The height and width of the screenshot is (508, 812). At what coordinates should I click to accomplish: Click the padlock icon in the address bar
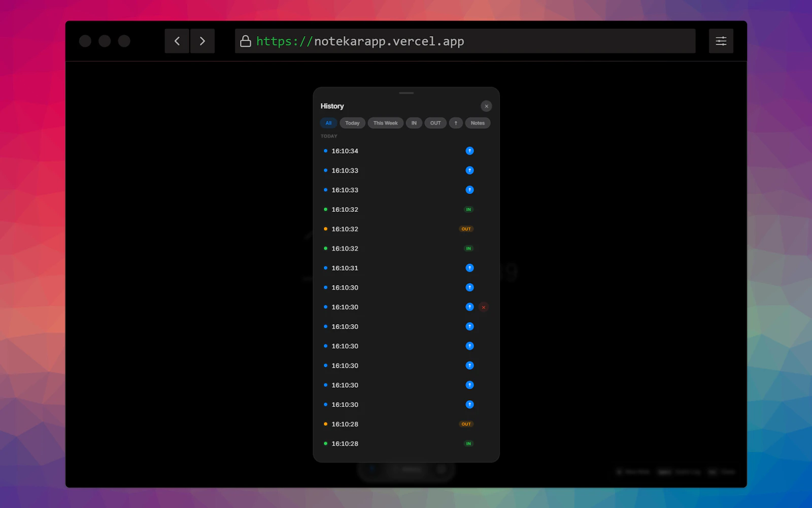pos(246,41)
